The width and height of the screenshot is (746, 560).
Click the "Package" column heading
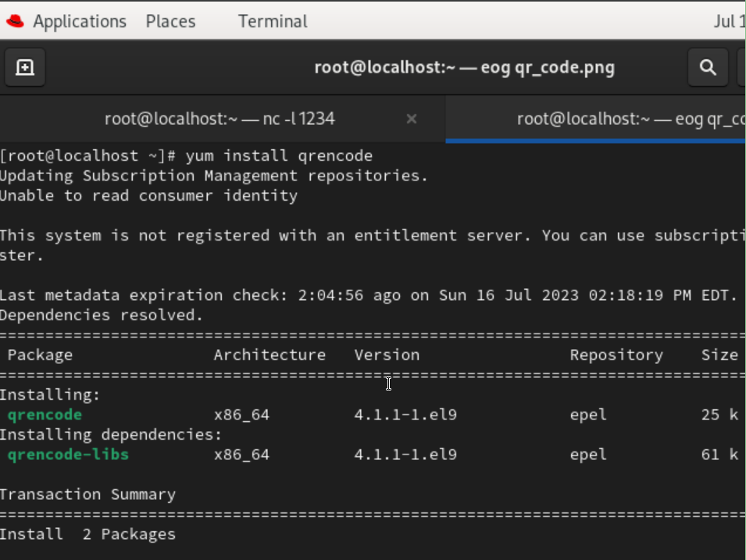(x=40, y=355)
